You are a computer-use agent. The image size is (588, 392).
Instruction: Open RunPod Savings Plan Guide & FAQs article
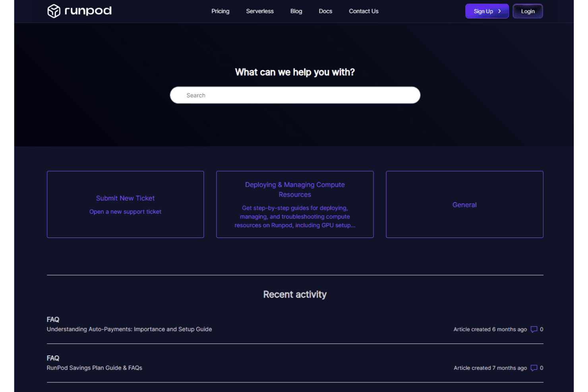94,368
